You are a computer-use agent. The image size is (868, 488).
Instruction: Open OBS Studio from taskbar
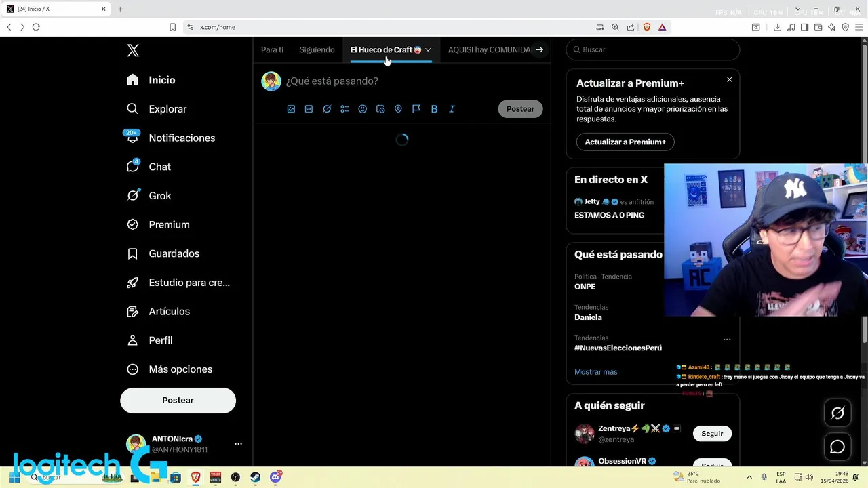tap(235, 477)
